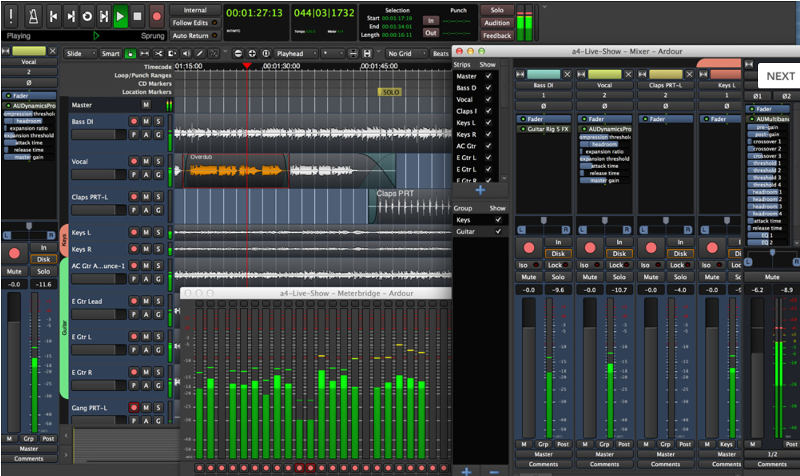The height and width of the screenshot is (476, 800).
Task: Click the green Play button
Action: [120, 16]
